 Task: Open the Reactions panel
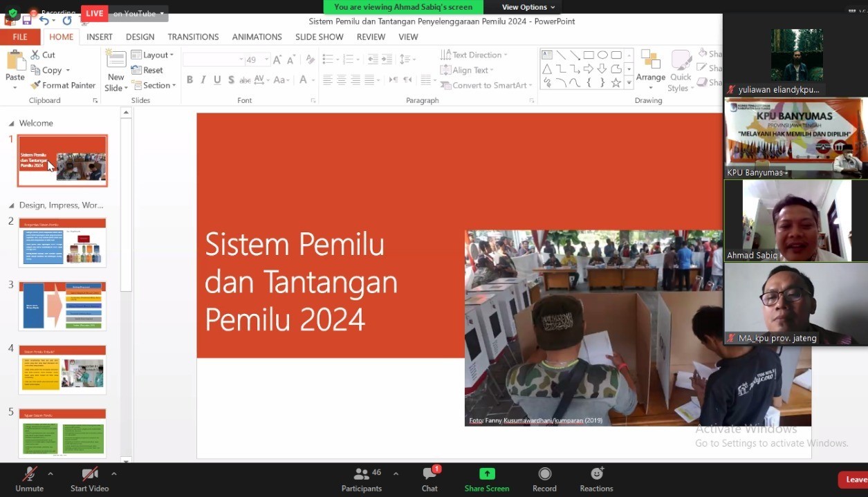[596, 474]
